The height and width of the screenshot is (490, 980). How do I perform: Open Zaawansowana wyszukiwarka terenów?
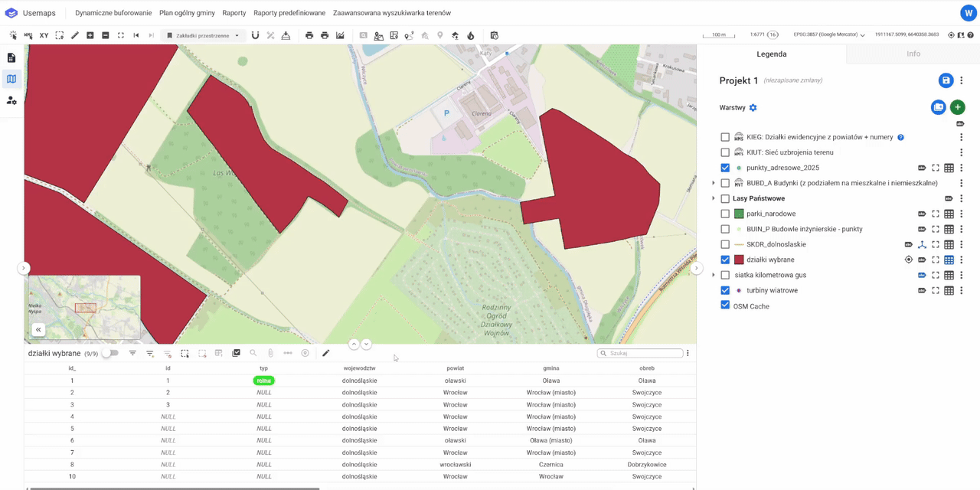(391, 13)
